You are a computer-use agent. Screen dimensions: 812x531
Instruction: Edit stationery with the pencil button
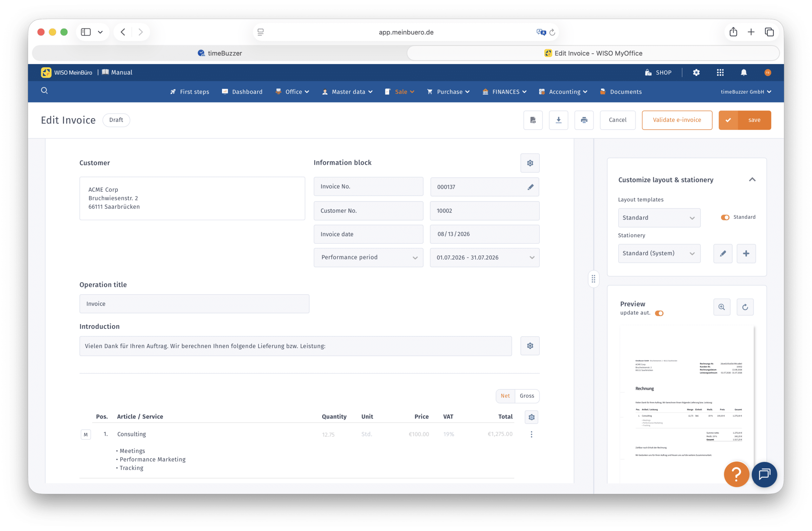pos(723,253)
